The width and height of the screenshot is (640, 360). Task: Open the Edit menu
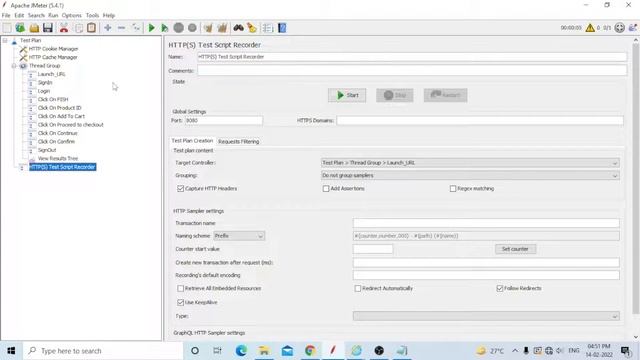tap(19, 15)
